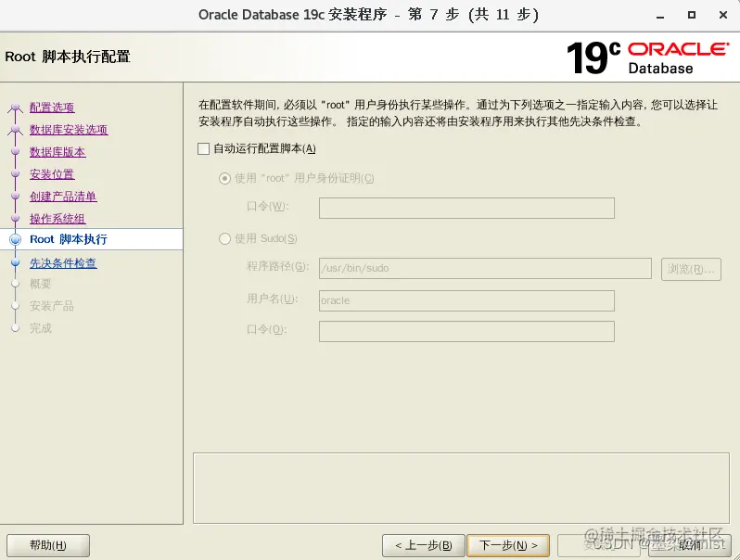Open the 配置选项 step link
Image resolution: width=740 pixels, height=560 pixels.
(52, 108)
